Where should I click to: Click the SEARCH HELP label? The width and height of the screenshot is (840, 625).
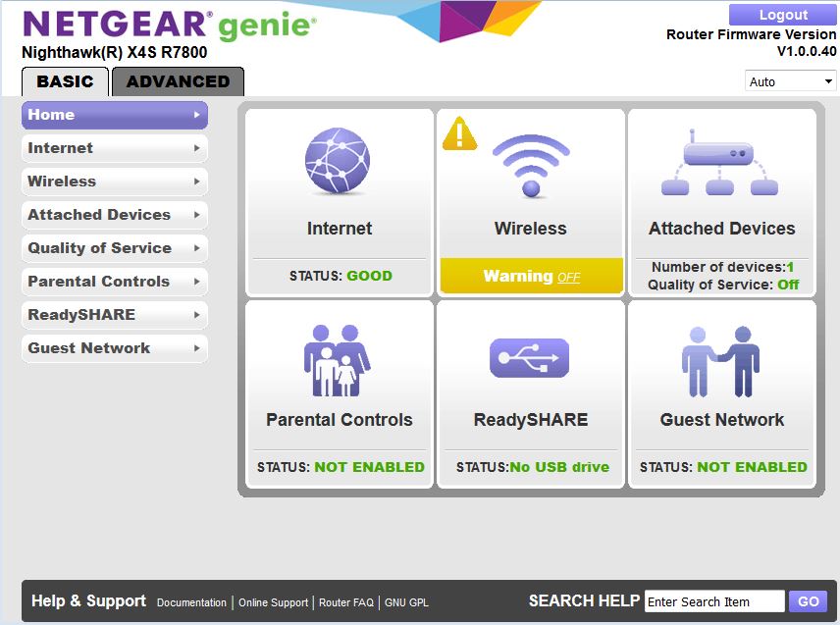pos(584,600)
